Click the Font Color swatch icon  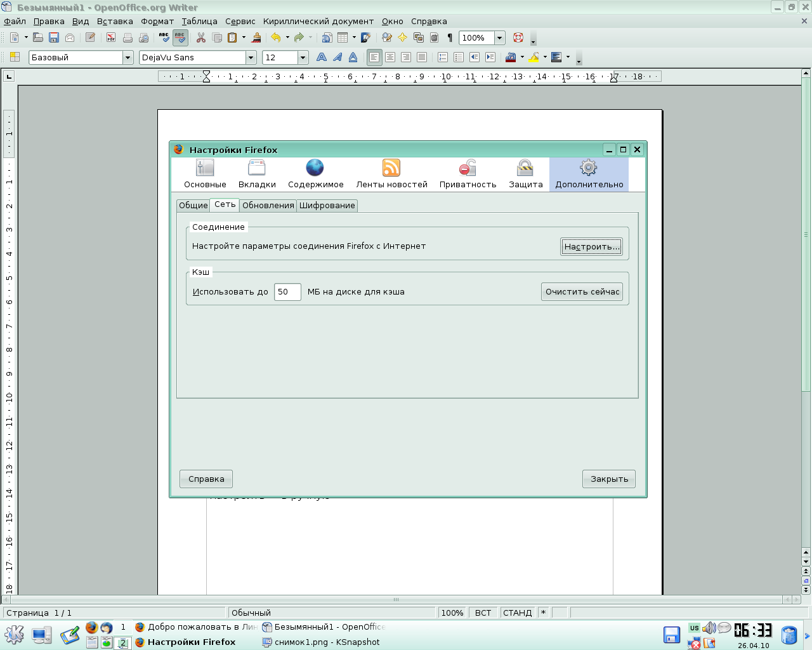point(511,57)
